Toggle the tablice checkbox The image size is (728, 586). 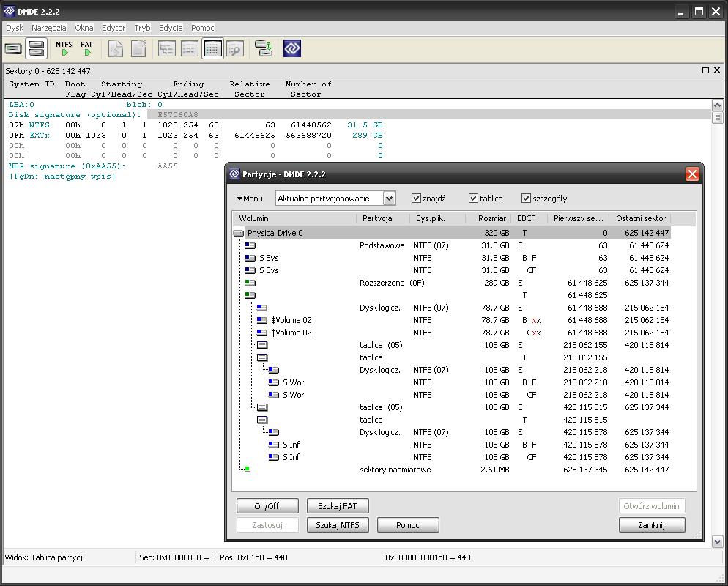473,199
